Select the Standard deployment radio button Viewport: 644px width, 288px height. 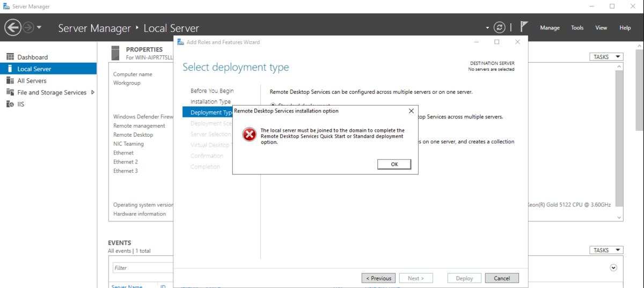click(273, 106)
